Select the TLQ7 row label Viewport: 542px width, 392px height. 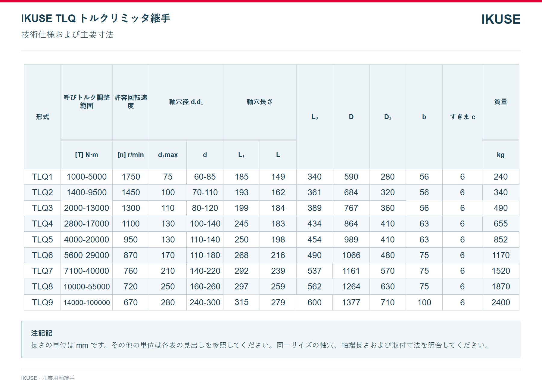click(x=42, y=271)
